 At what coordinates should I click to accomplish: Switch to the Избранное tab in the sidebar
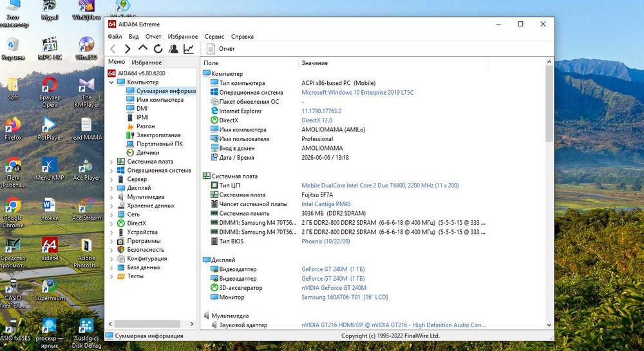coord(147,62)
